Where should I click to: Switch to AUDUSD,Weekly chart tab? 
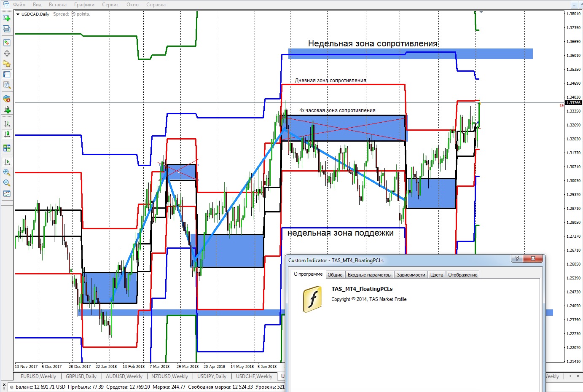click(124, 376)
